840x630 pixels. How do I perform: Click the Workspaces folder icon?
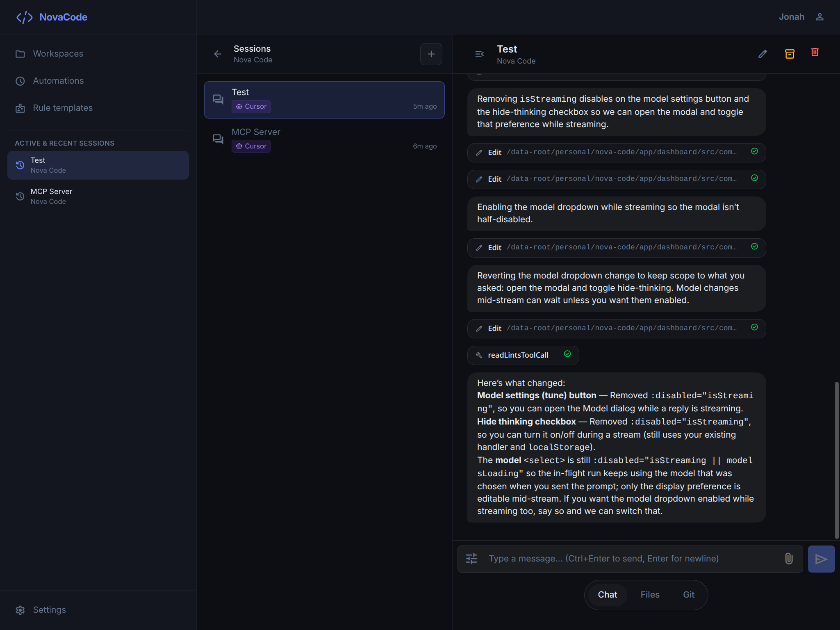20,54
